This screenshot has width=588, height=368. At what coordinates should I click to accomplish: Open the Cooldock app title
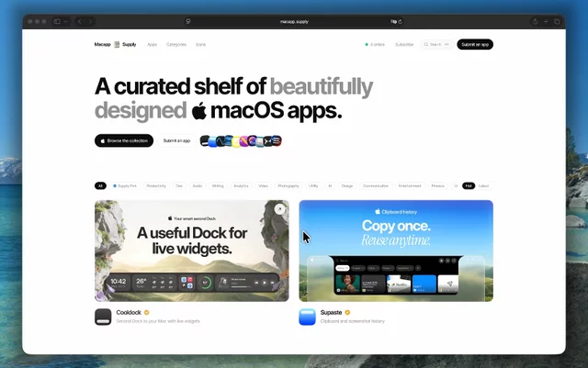click(x=129, y=313)
